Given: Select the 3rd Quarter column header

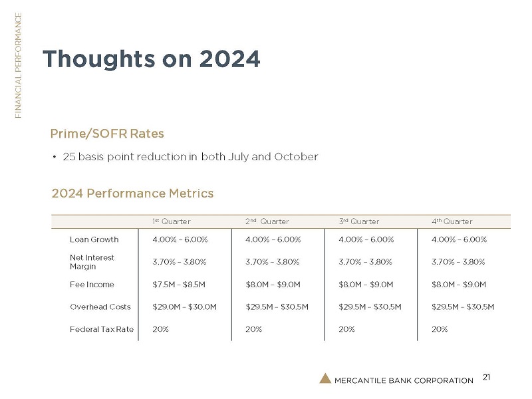Looking at the screenshot, I should (x=359, y=221).
